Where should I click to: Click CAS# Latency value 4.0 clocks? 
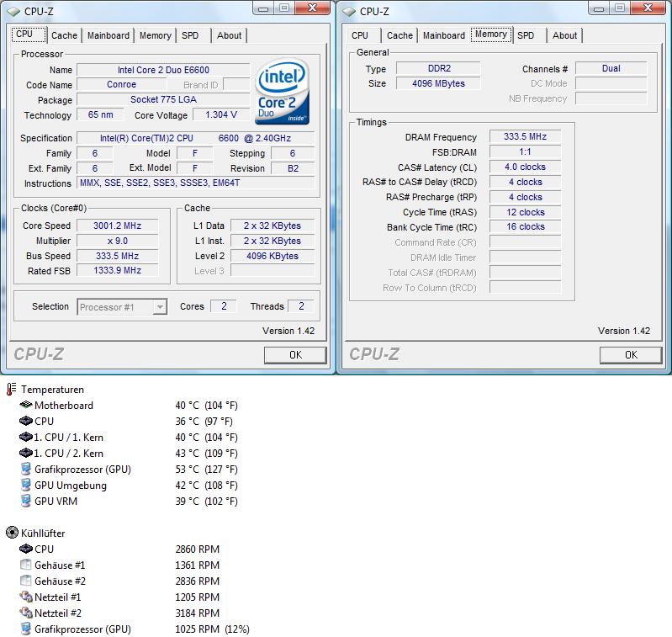point(525,167)
